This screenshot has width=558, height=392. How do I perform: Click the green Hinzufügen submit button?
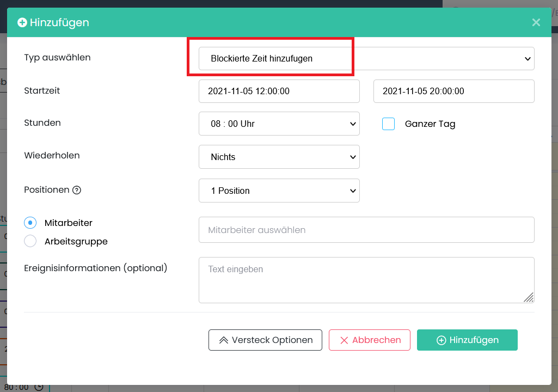coord(467,340)
